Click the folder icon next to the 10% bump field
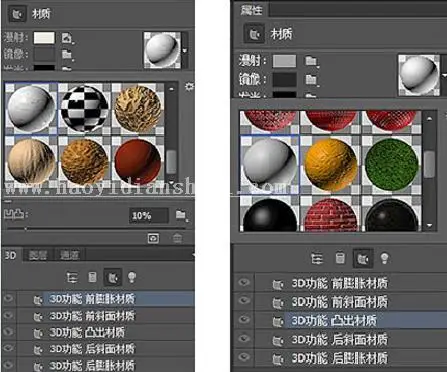This screenshot has width=447, height=372. 181,215
